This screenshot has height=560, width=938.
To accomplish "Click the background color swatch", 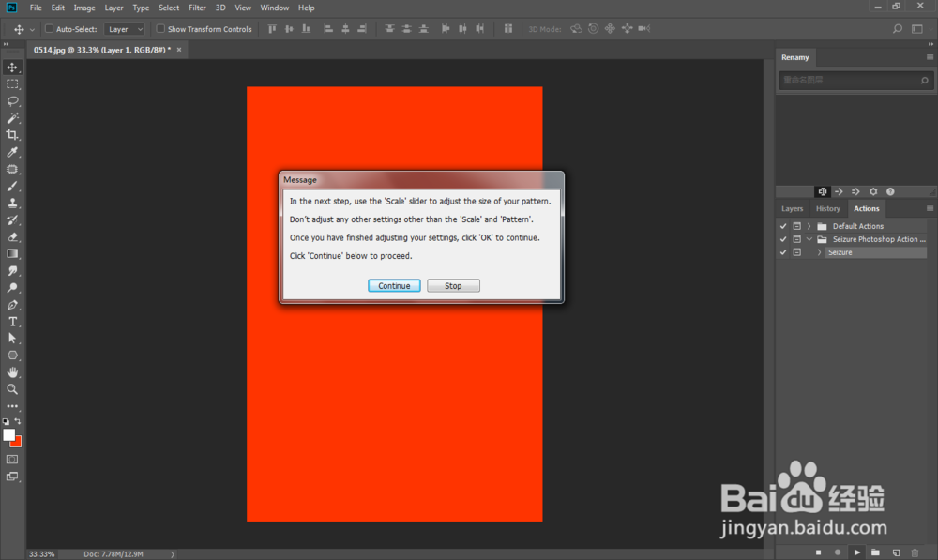I will [18, 444].
